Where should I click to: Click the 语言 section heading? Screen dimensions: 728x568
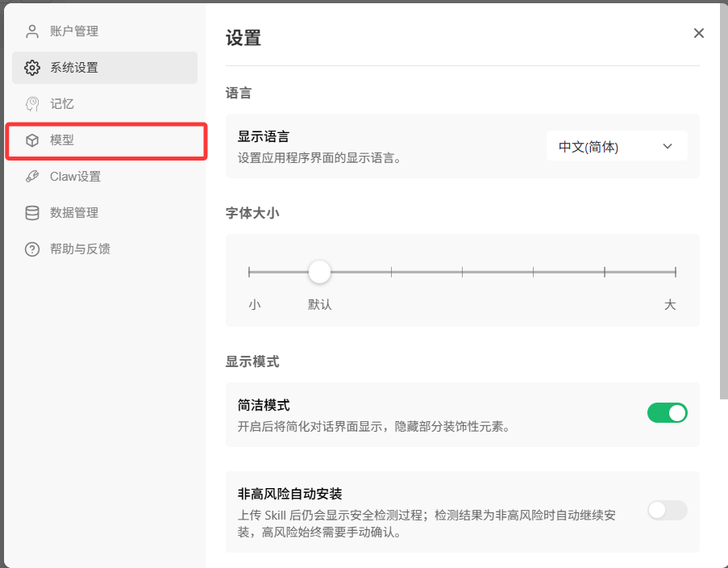(x=238, y=93)
